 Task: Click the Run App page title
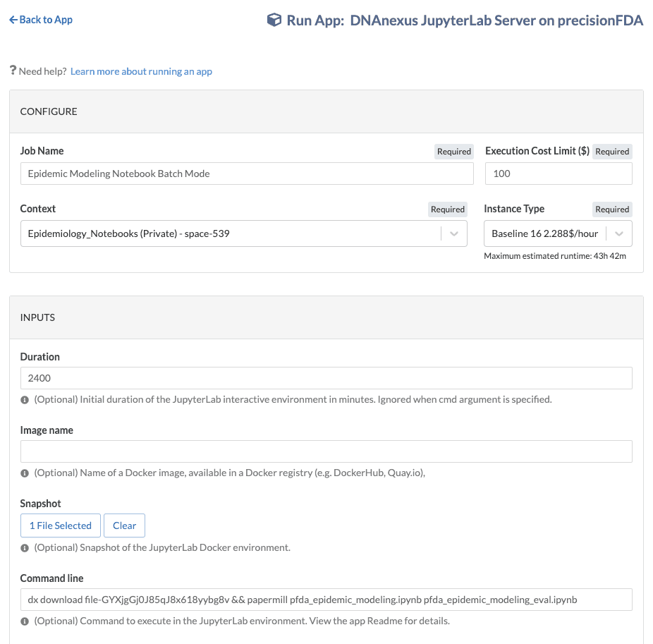pos(465,20)
